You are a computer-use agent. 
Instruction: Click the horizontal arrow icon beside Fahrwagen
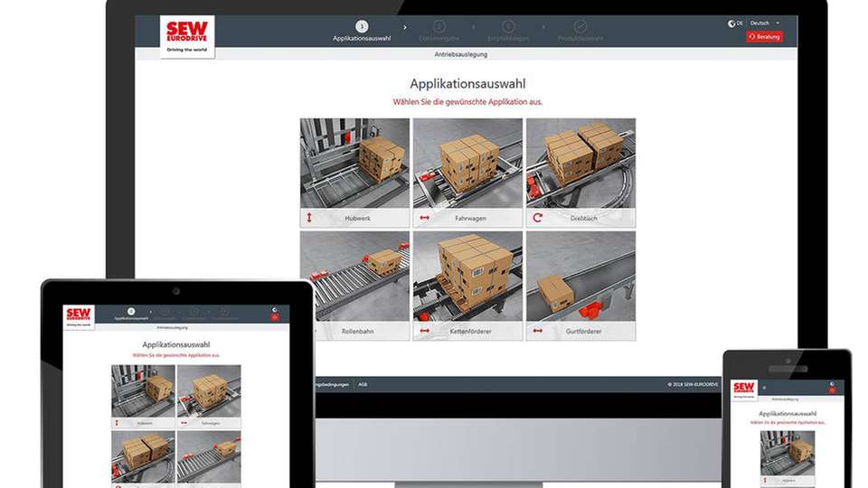425,218
